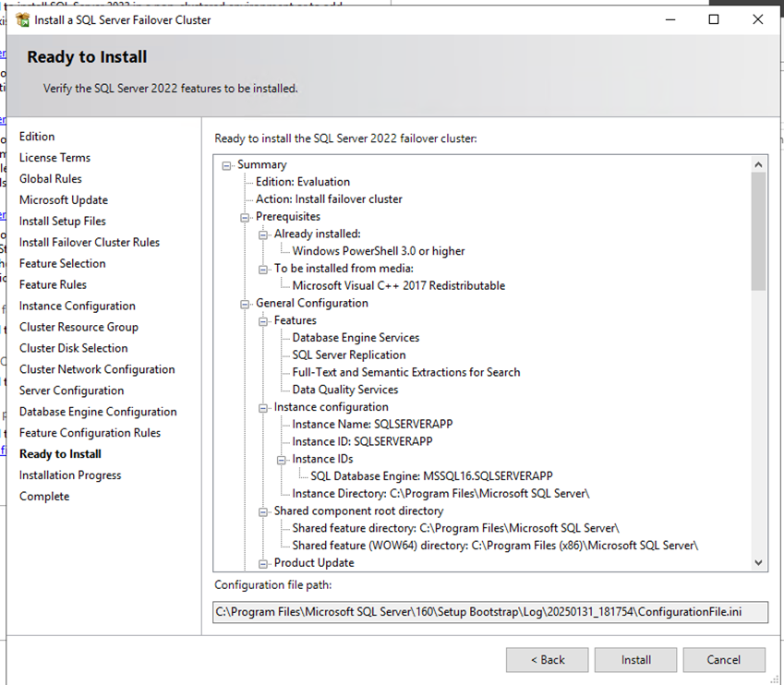The height and width of the screenshot is (685, 784).
Task: Select the 'Instance Directory' row
Action: 441,494
